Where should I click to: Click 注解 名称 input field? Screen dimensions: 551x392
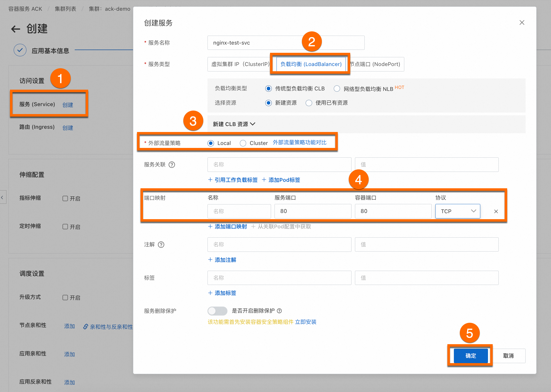279,245
